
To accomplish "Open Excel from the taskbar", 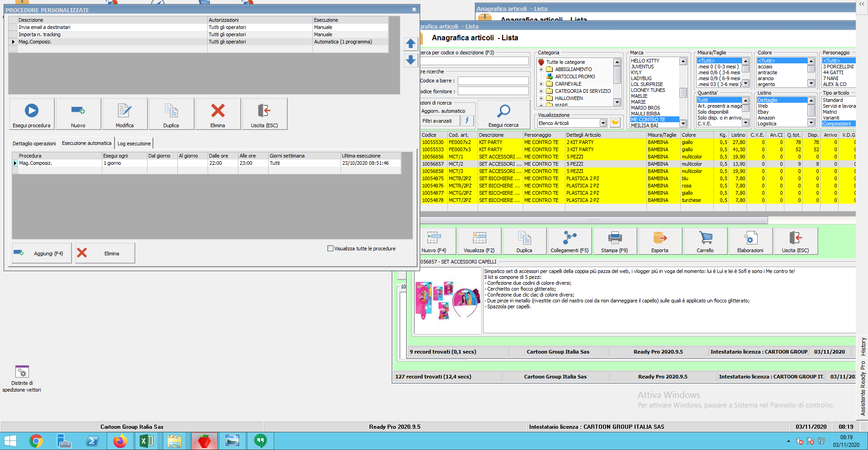I will [x=147, y=440].
